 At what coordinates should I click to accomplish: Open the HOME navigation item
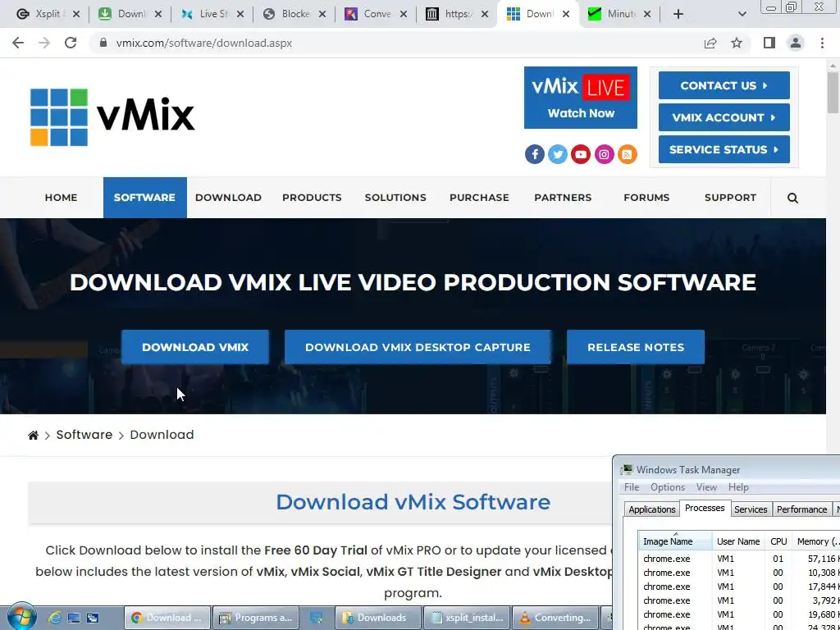pos(61,198)
